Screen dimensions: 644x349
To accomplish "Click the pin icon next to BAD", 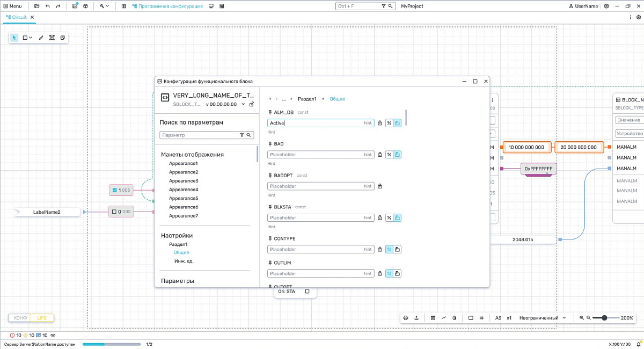I will (270, 144).
